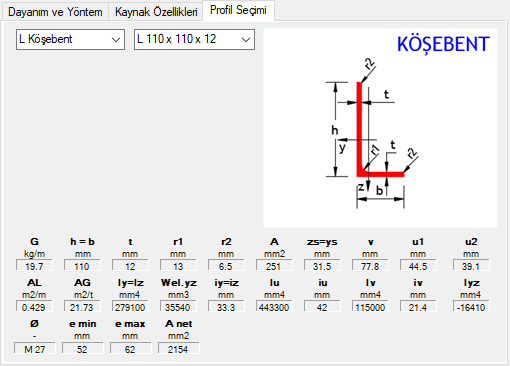Select the r2 field showing 6.5

[x=226, y=266]
